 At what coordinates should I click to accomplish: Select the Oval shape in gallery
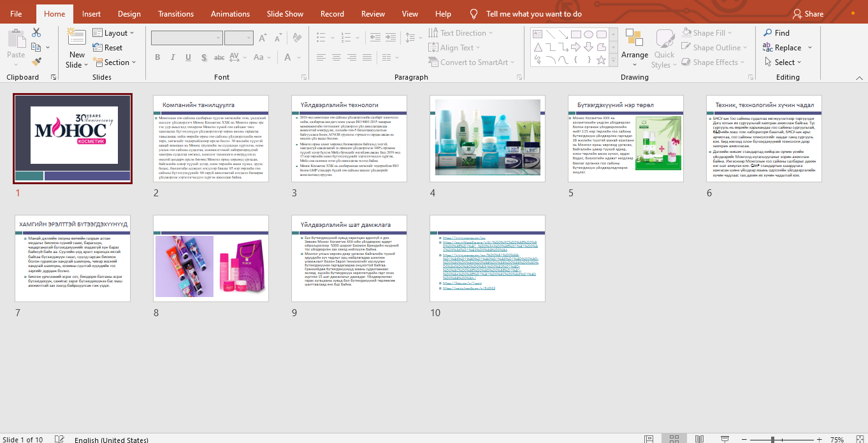[588, 34]
